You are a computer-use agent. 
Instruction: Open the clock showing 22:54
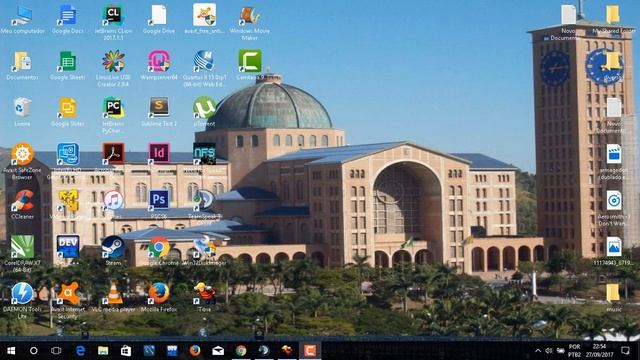coord(600,351)
